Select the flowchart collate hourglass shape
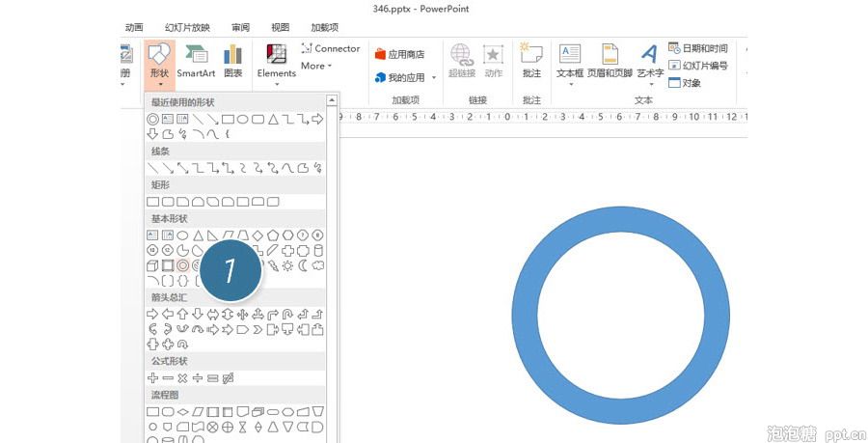This screenshot has width=868, height=443. [242, 427]
